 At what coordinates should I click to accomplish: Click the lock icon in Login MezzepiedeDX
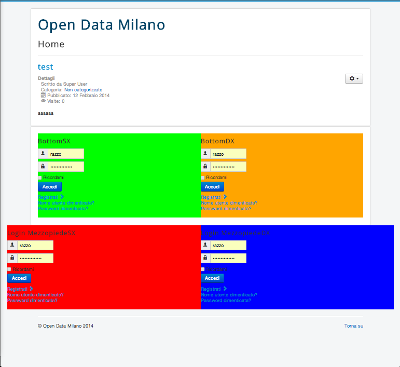pyautogui.click(x=205, y=258)
